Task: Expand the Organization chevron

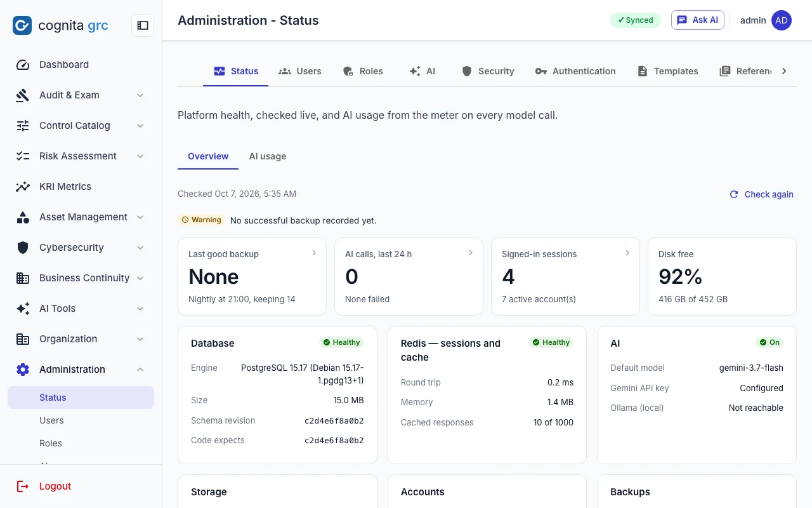Action: pyautogui.click(x=140, y=339)
